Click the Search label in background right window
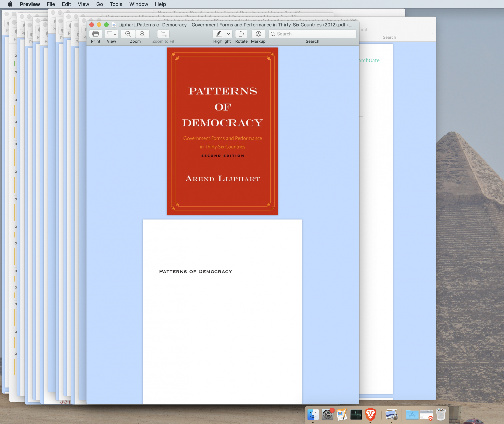Viewport: 504px width, 424px height. [389, 37]
